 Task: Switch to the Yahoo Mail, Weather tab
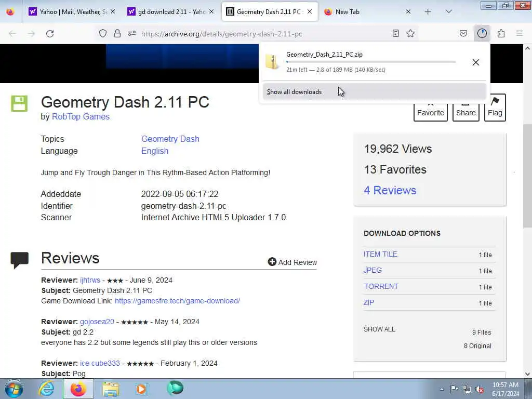click(73, 12)
